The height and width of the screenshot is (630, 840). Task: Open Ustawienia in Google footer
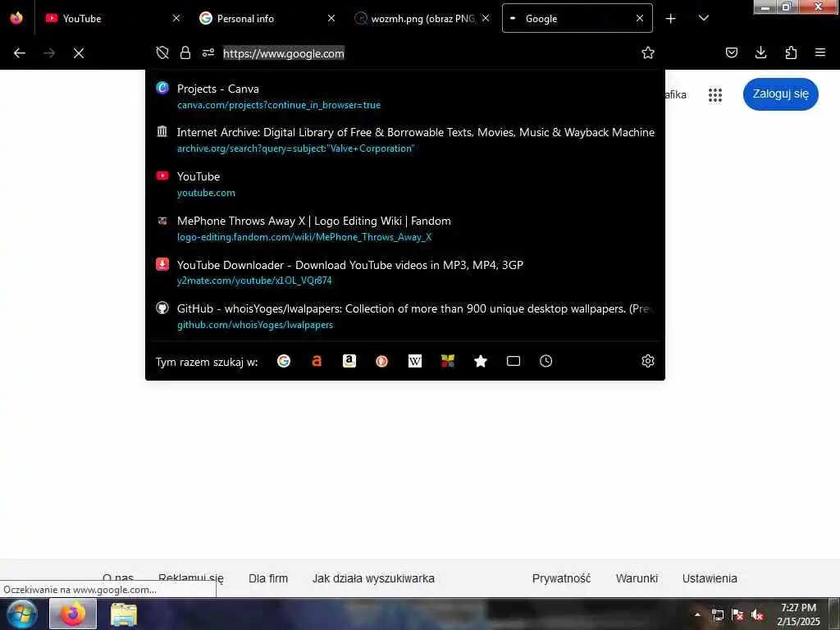click(710, 578)
